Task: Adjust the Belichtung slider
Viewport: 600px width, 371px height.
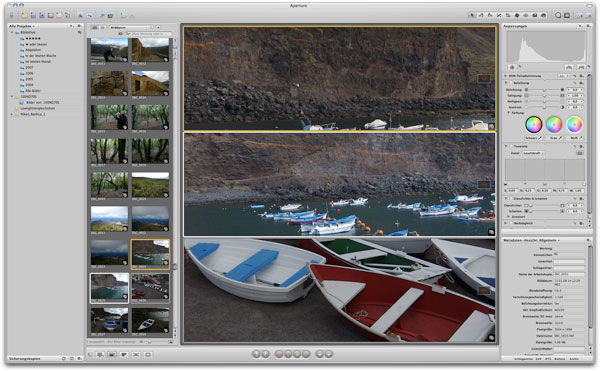Action: (x=544, y=90)
